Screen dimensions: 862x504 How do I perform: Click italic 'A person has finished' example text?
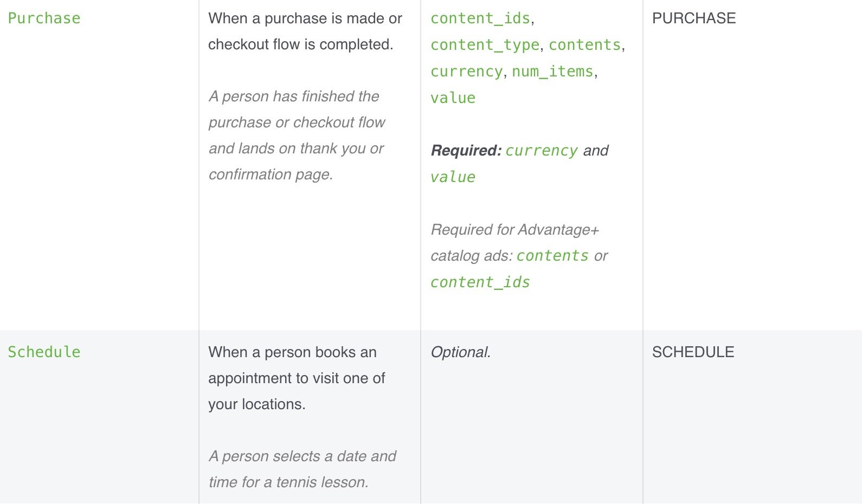click(x=297, y=135)
